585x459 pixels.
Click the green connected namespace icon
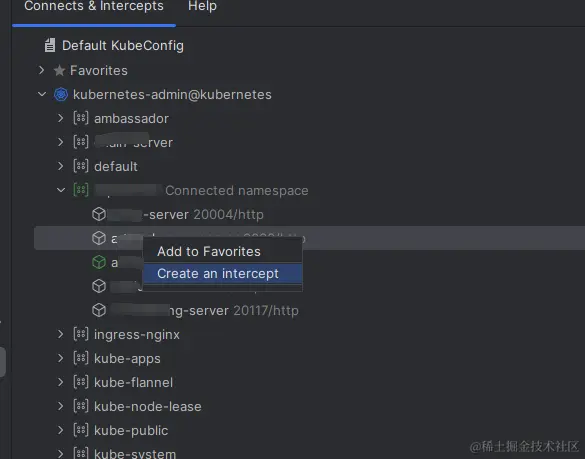click(x=81, y=190)
